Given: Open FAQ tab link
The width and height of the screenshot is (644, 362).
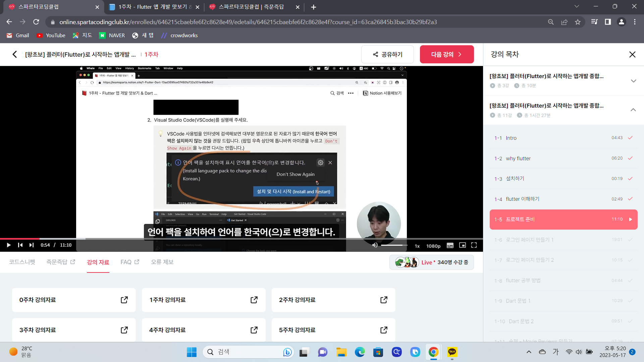Looking at the screenshot, I should pyautogui.click(x=130, y=262).
